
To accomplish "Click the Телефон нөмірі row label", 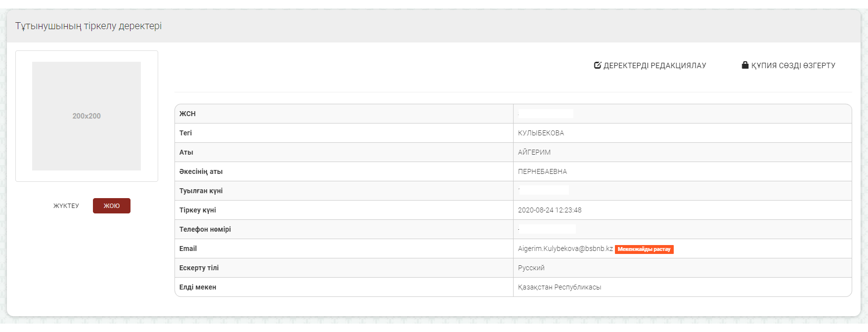I will (205, 229).
